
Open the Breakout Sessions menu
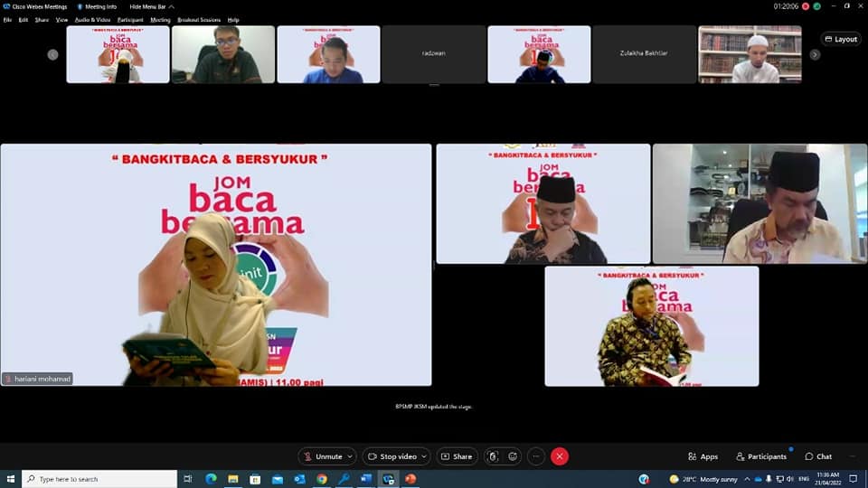199,20
